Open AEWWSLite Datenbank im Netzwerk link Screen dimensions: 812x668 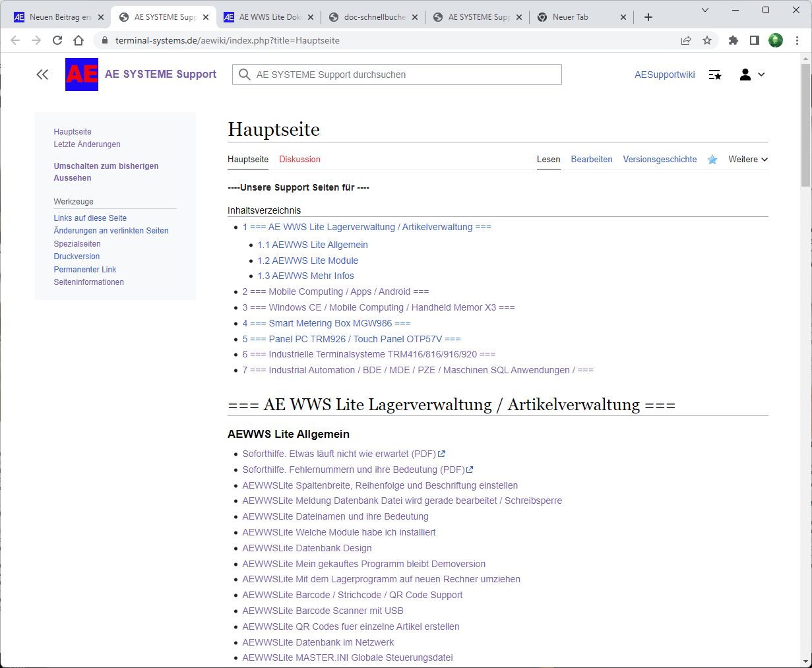(x=318, y=642)
